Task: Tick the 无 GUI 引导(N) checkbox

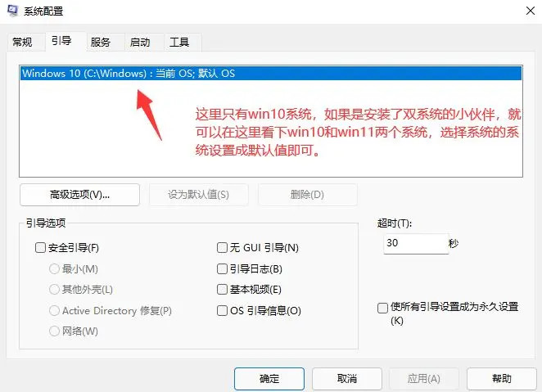Action: [222, 248]
